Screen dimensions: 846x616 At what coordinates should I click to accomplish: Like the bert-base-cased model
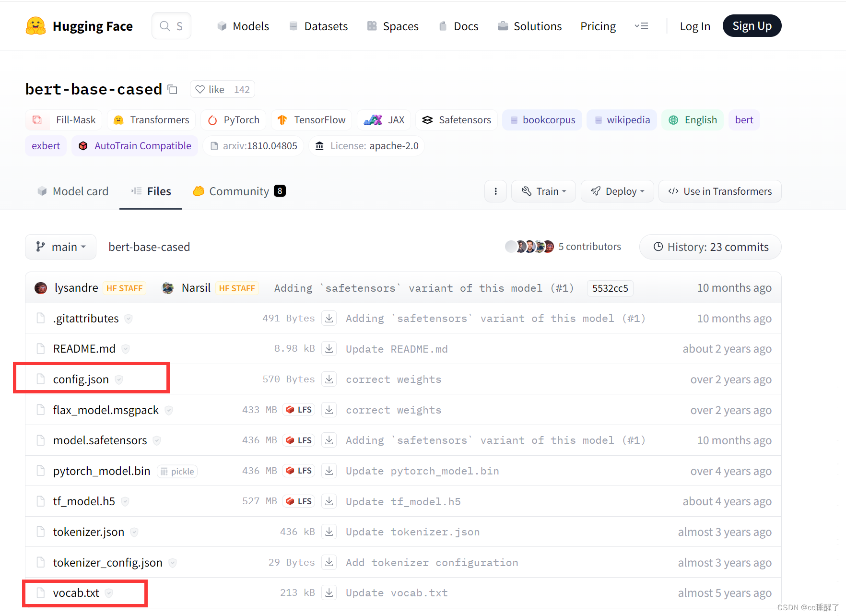click(210, 90)
